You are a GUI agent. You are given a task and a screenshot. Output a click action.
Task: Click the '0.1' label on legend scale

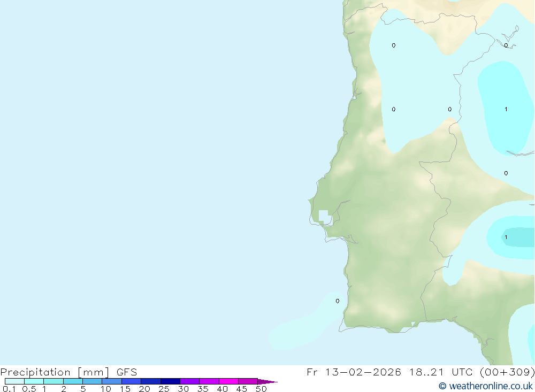pyautogui.click(x=9, y=389)
